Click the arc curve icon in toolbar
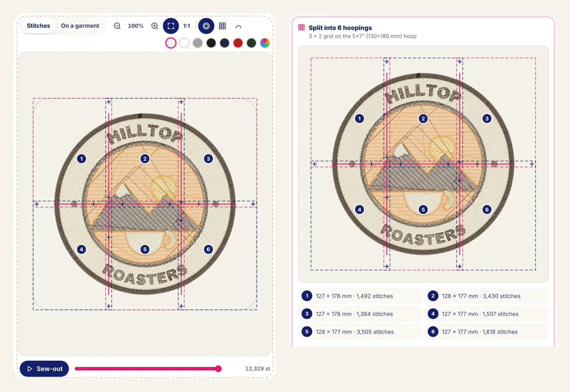 click(239, 26)
